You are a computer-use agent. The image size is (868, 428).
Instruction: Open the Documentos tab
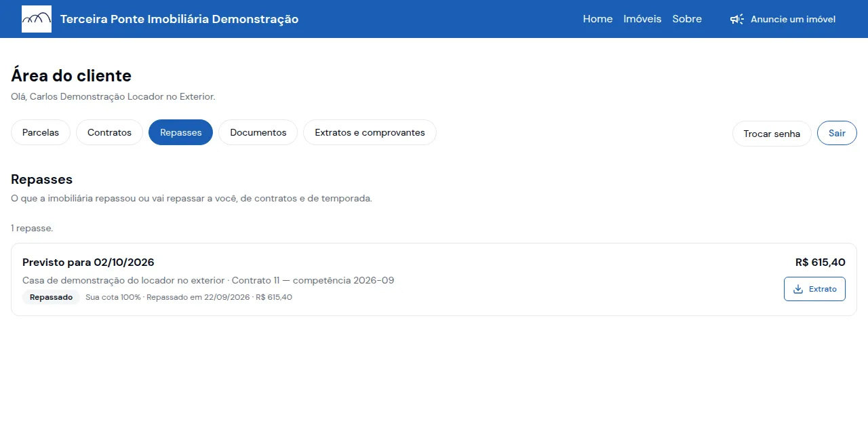click(258, 132)
